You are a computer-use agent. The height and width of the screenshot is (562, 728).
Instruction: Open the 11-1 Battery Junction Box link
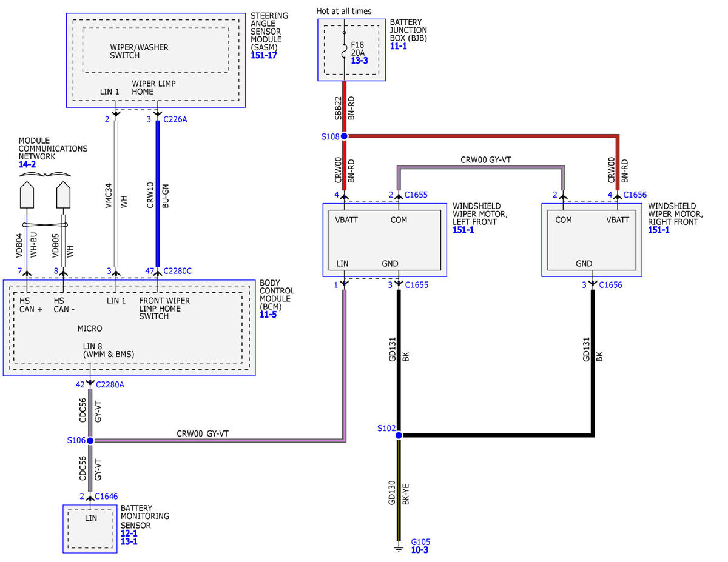click(x=399, y=45)
